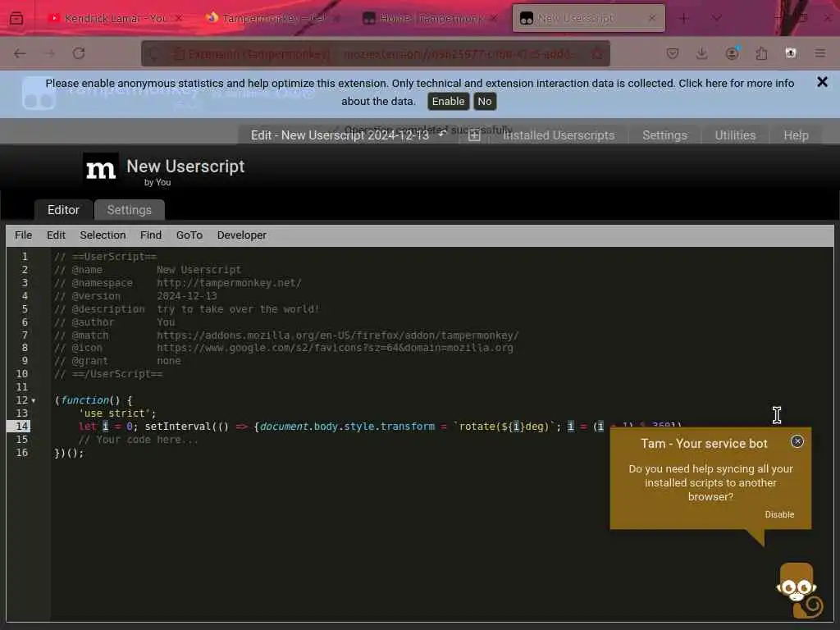This screenshot has width=840, height=630.
Task: Select the Editor sub-tab
Action: (x=63, y=210)
